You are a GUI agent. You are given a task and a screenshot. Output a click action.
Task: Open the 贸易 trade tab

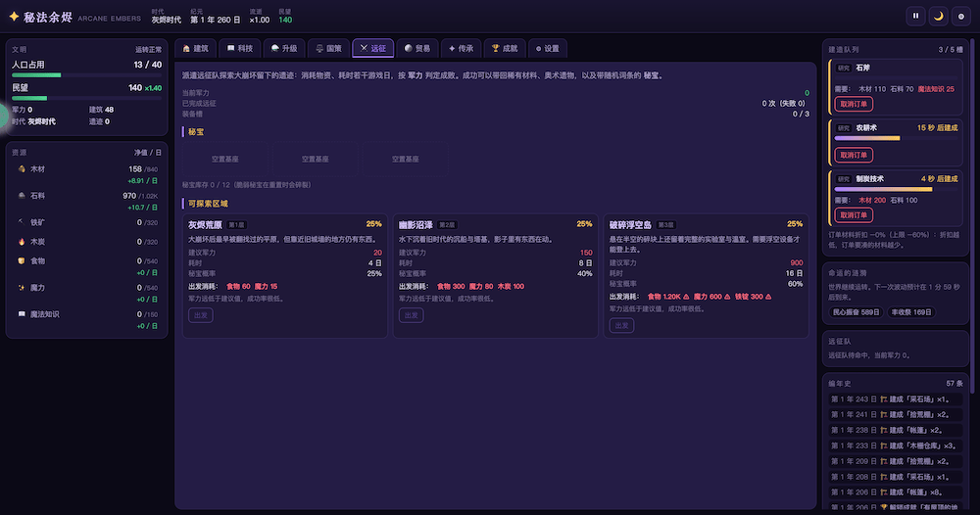417,48
